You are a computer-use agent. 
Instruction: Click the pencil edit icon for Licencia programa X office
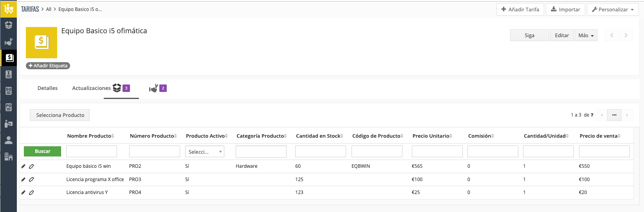click(x=23, y=180)
